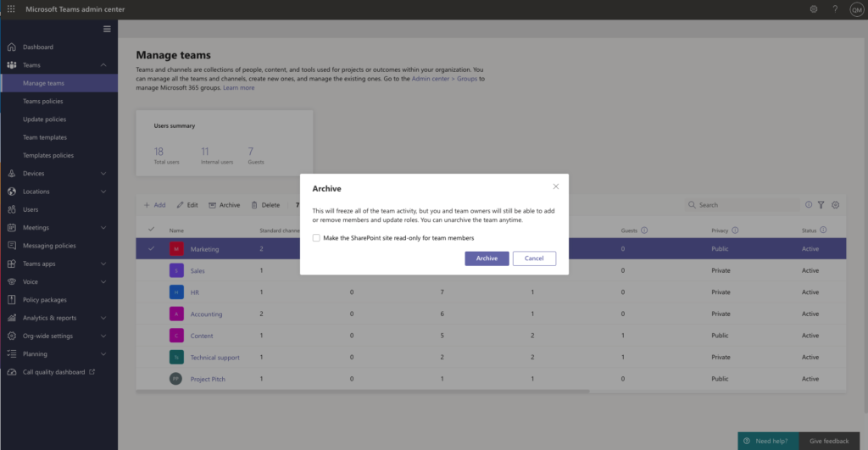This screenshot has height=450, width=868.
Task: Click the Devices bell icon
Action: [x=12, y=173]
